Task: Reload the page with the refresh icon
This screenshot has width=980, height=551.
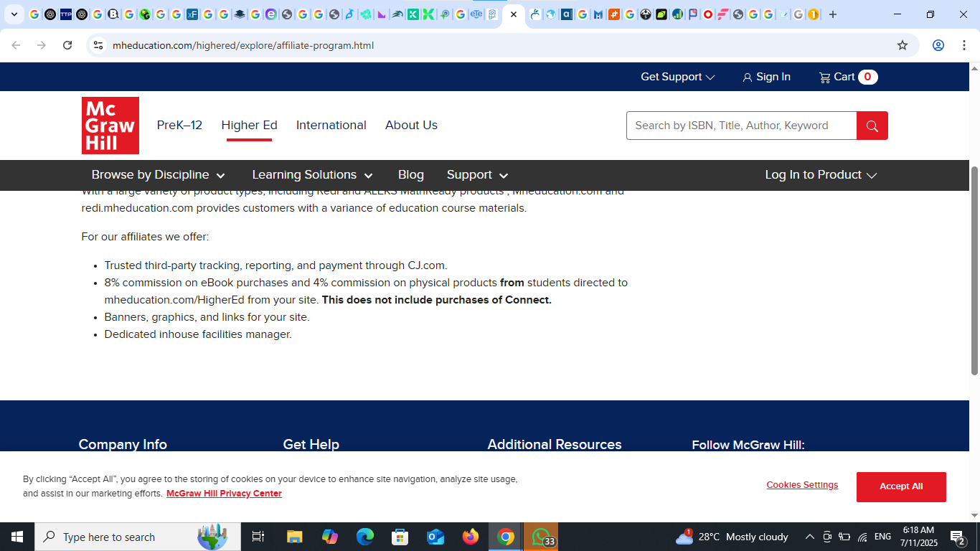Action: [x=67, y=45]
